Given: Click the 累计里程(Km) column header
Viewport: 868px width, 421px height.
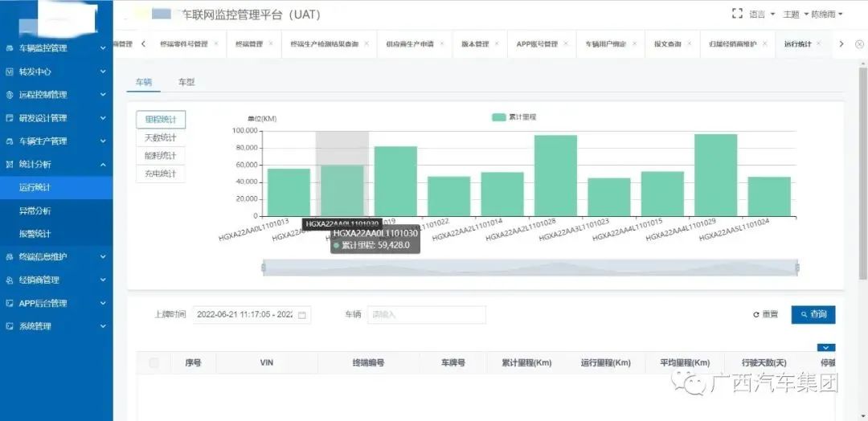Looking at the screenshot, I should pos(526,363).
